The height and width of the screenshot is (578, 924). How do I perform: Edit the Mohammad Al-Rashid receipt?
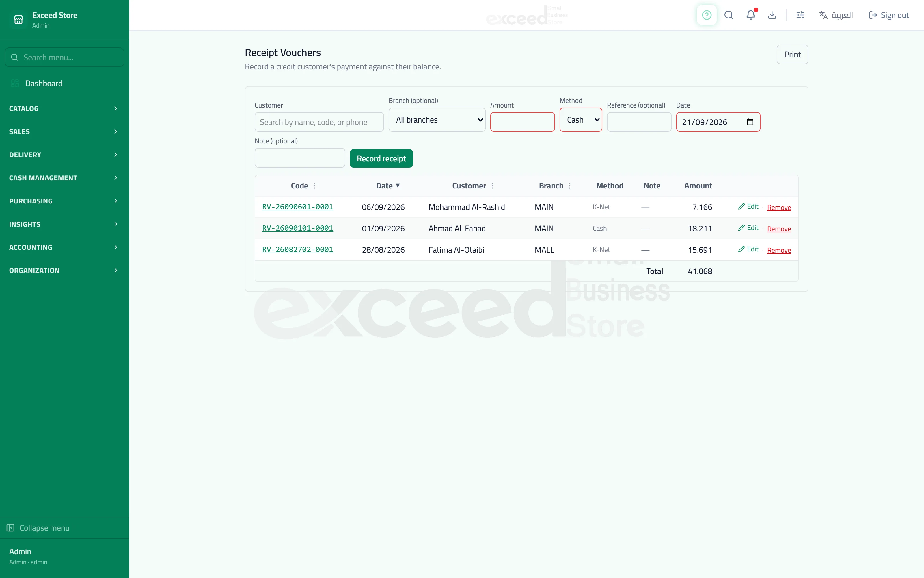coord(748,206)
